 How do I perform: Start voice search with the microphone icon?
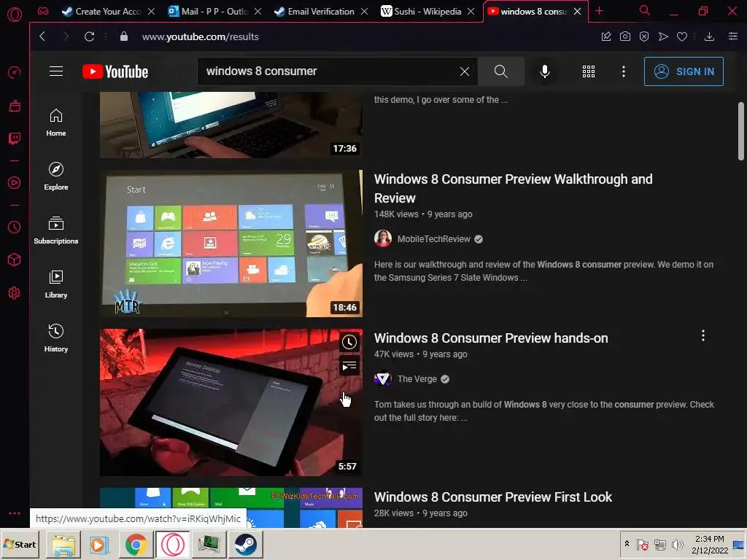545,71
